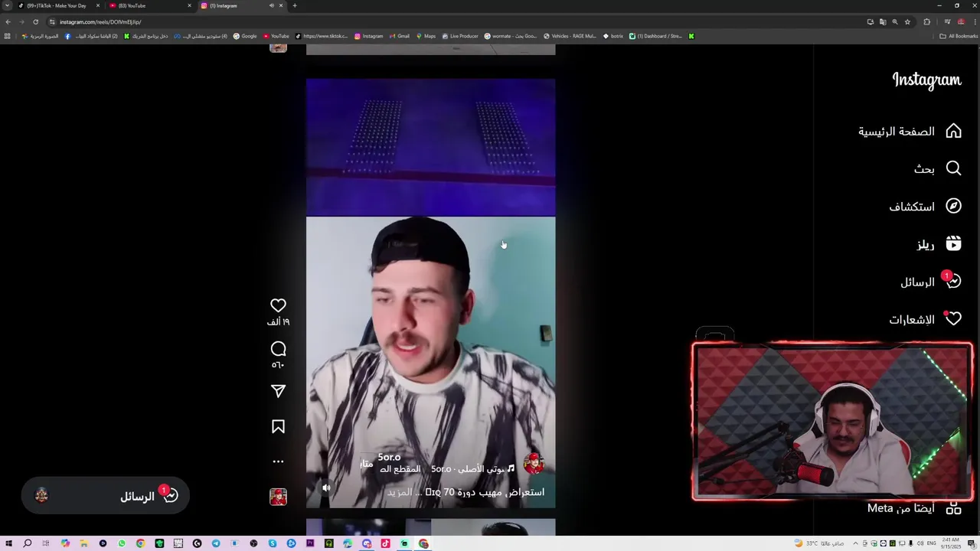Open the أيضًا من Meta apps menu
This screenshot has width=980, height=551.
point(914,508)
